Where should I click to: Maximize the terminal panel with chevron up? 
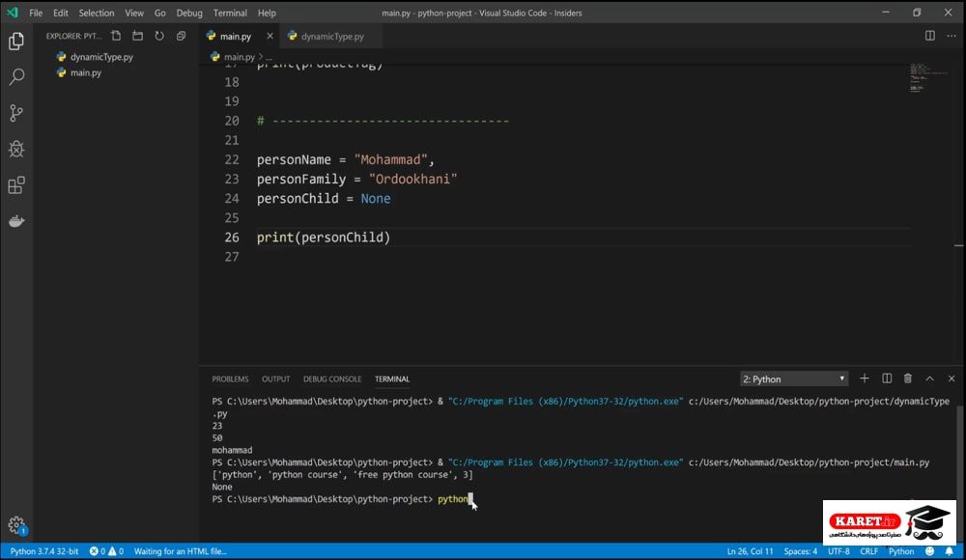tap(929, 378)
